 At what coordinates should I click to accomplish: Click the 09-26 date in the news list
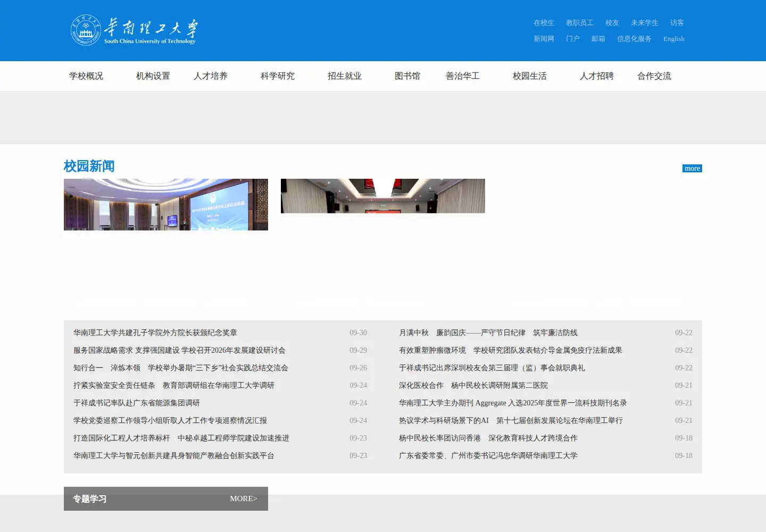(x=358, y=368)
